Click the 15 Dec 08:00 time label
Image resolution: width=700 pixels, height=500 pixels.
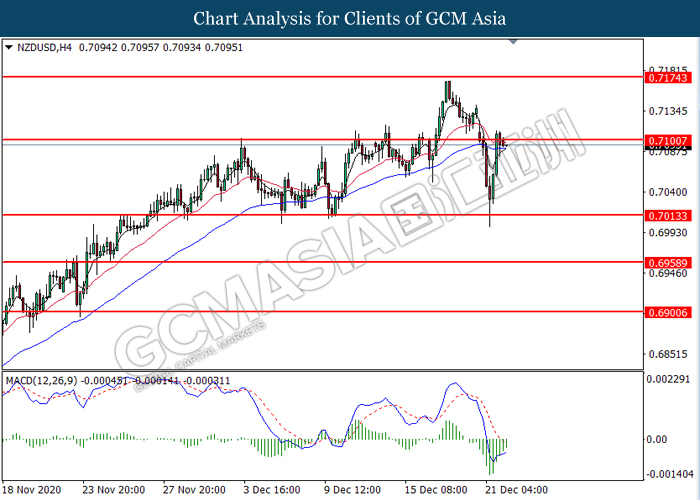(x=436, y=490)
